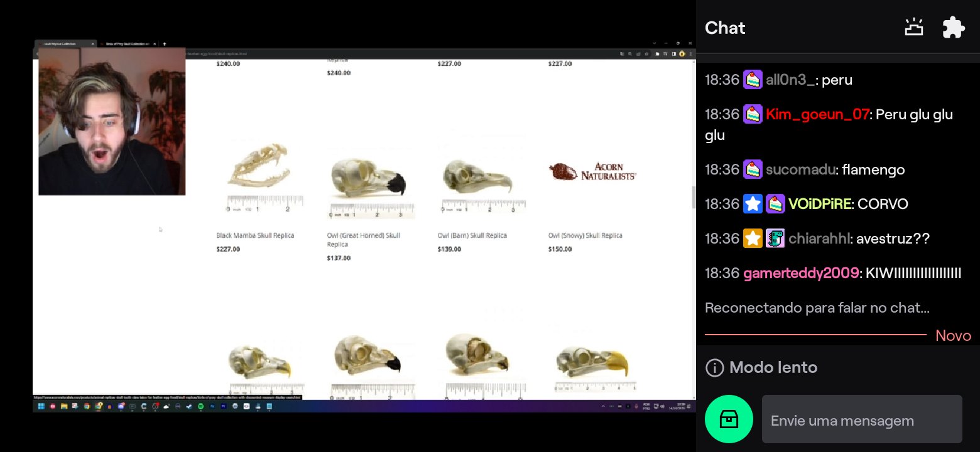The height and width of the screenshot is (452, 980).
Task: Click the streamer's webcam overlay
Action: (x=112, y=121)
